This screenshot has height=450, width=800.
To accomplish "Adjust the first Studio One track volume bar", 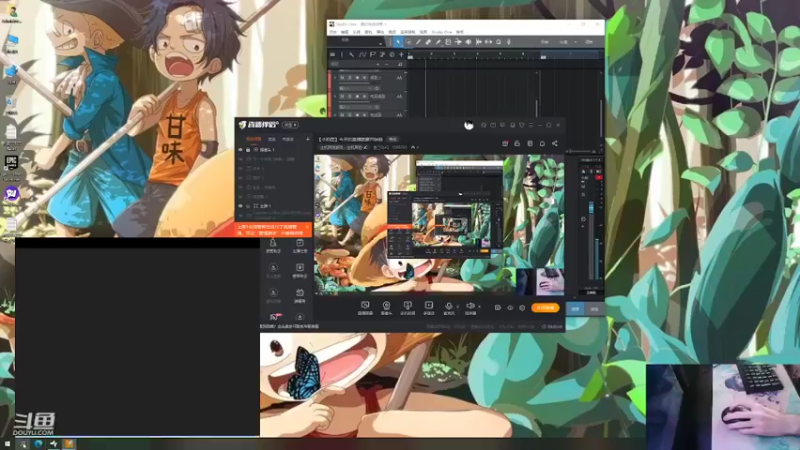I will tap(355, 83).
